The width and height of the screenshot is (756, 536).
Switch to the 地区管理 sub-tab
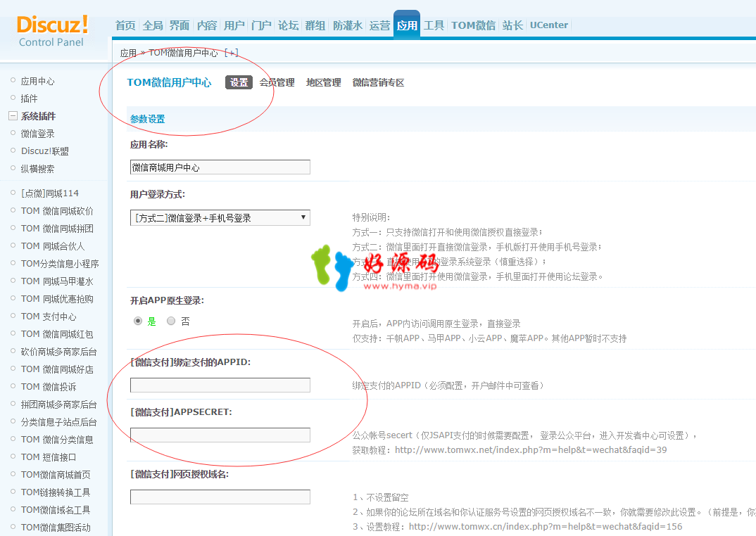coord(324,82)
